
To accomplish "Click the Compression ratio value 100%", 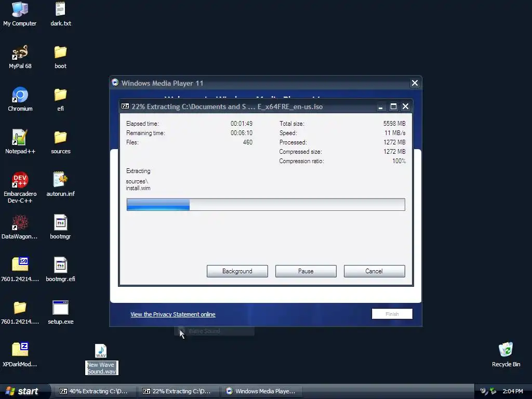I will coord(398,161).
